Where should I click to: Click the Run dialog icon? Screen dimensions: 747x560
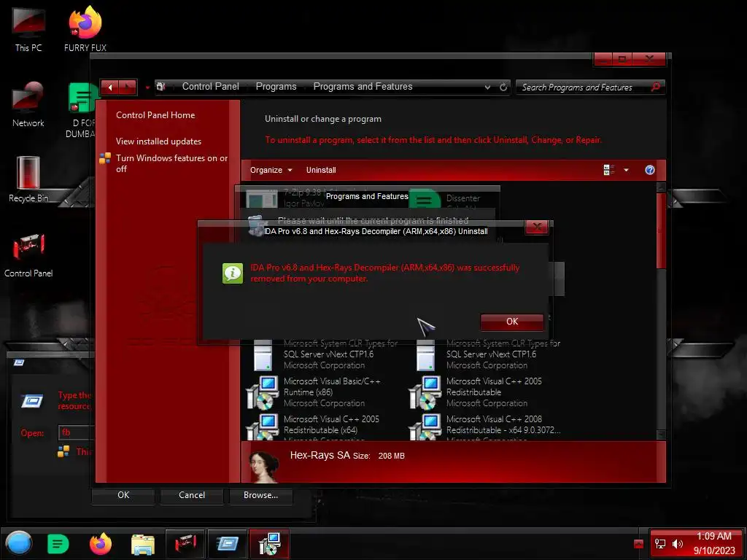(x=32, y=401)
